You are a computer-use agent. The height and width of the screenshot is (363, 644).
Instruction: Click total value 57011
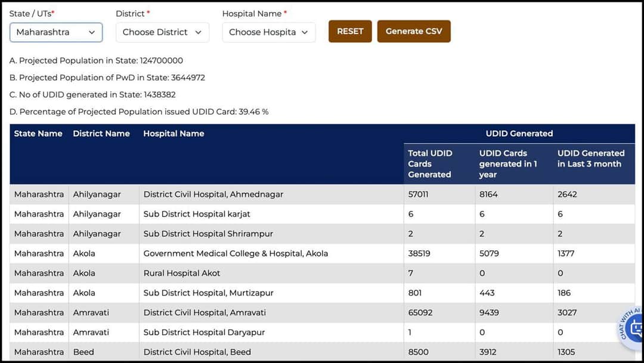(x=418, y=195)
